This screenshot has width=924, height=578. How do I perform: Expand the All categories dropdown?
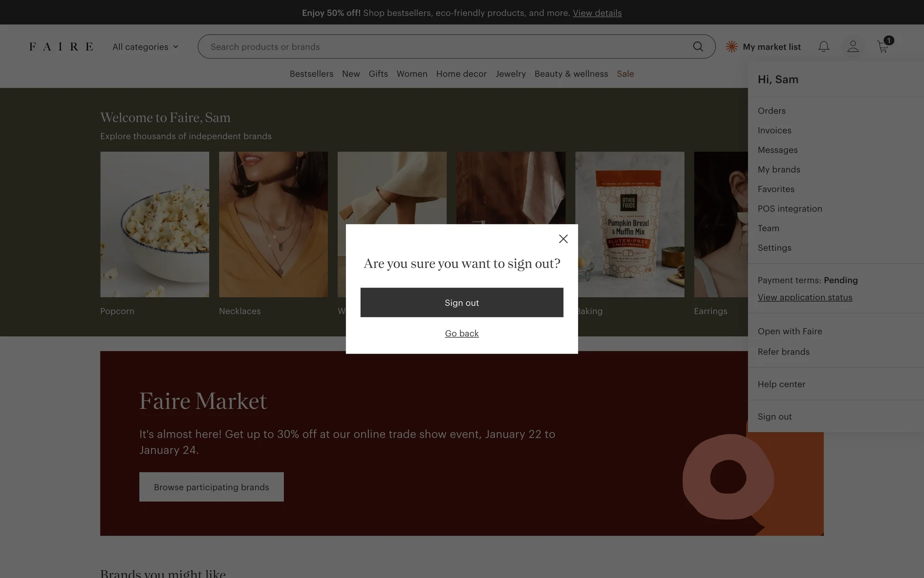tap(145, 47)
